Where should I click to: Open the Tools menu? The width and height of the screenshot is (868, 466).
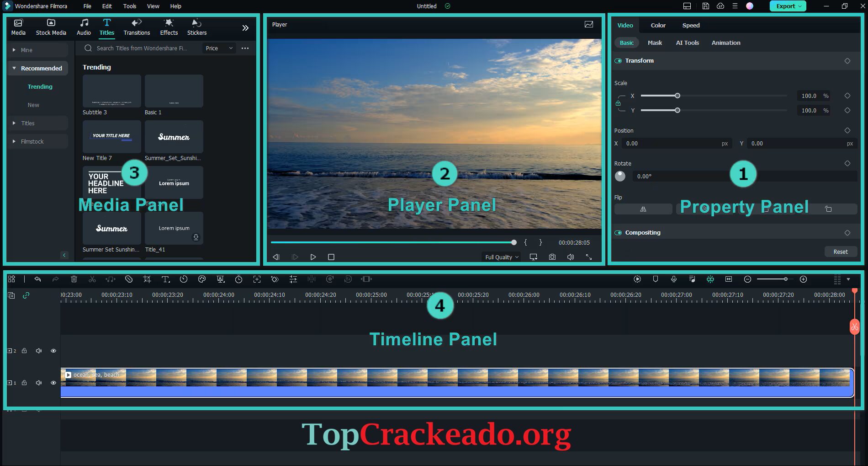point(129,6)
